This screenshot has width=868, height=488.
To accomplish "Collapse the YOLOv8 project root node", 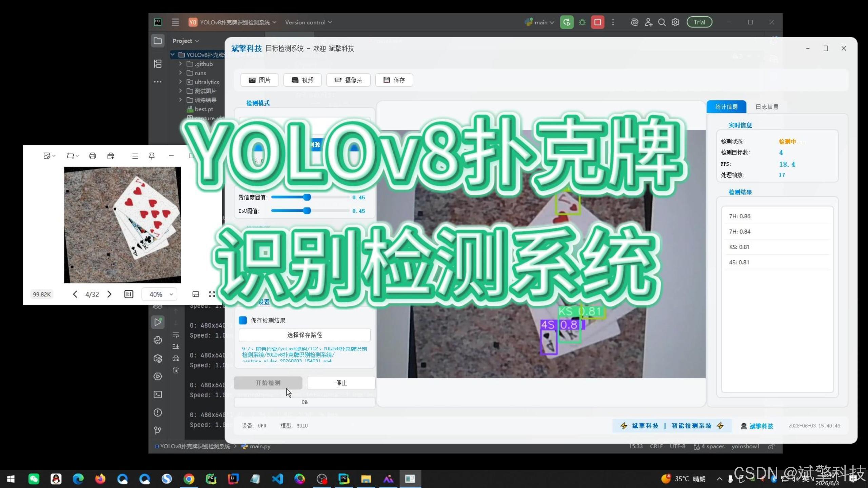I will click(x=173, y=55).
